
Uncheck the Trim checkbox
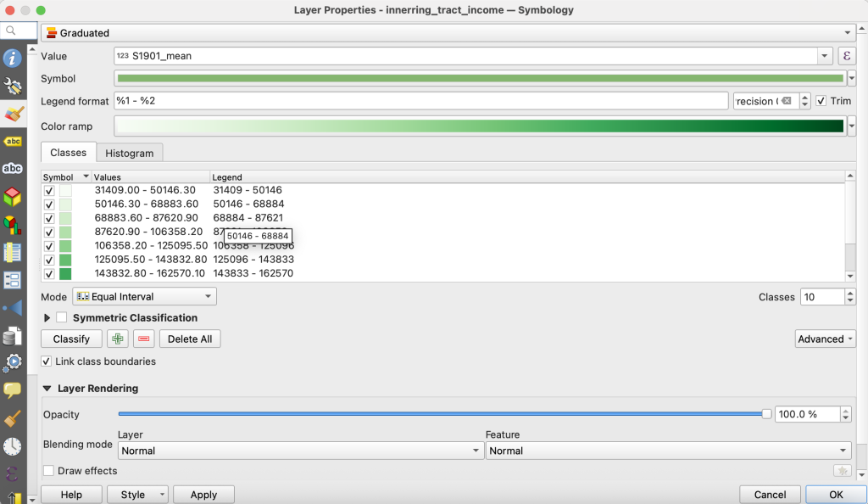pos(821,101)
